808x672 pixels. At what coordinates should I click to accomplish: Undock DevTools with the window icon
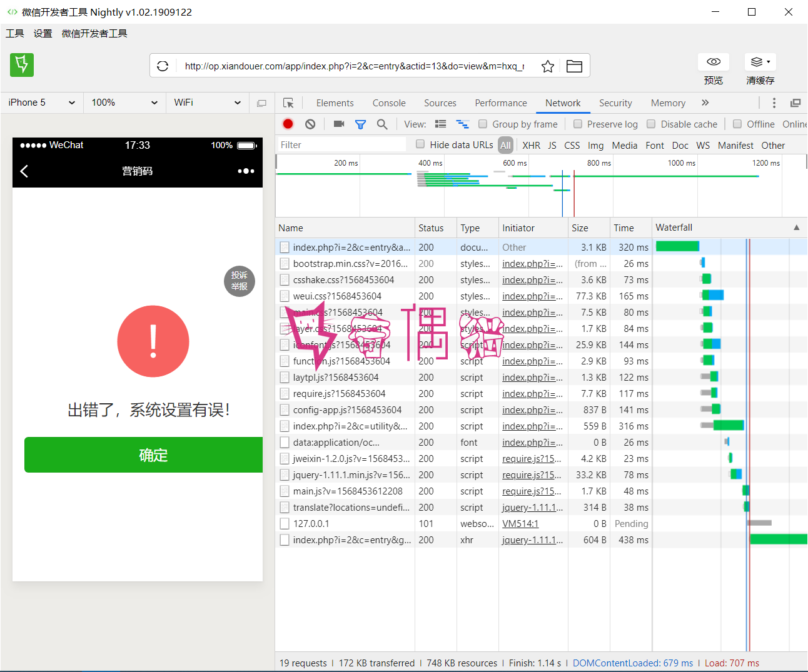[795, 103]
